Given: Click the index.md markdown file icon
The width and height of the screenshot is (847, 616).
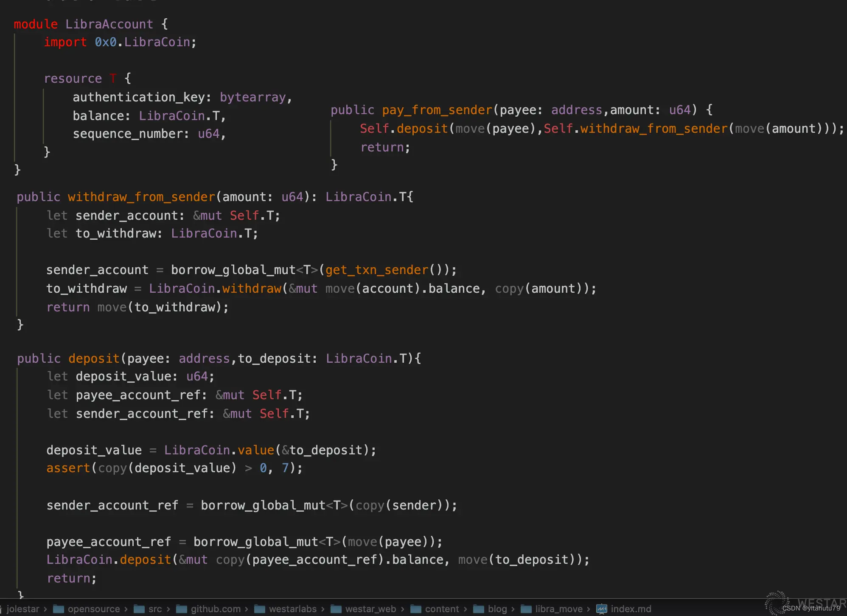Looking at the screenshot, I should click(x=601, y=609).
